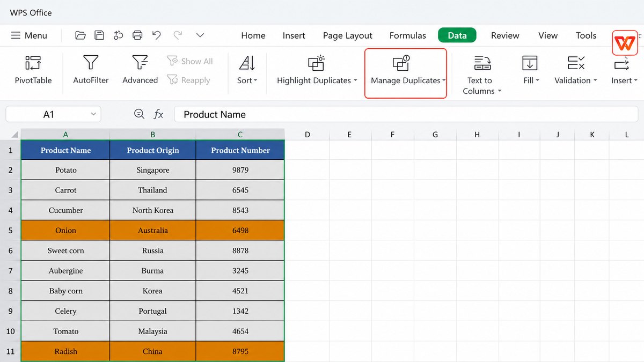This screenshot has width=644, height=362.
Task: Select the cell with value 8795
Action: click(x=240, y=351)
